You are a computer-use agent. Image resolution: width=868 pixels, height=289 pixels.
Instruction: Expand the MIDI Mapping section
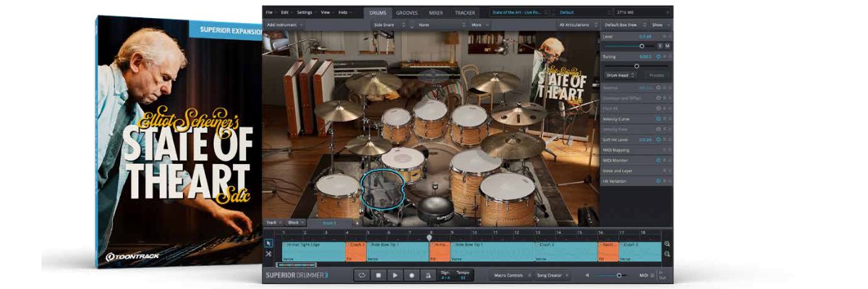pyautogui.click(x=637, y=150)
